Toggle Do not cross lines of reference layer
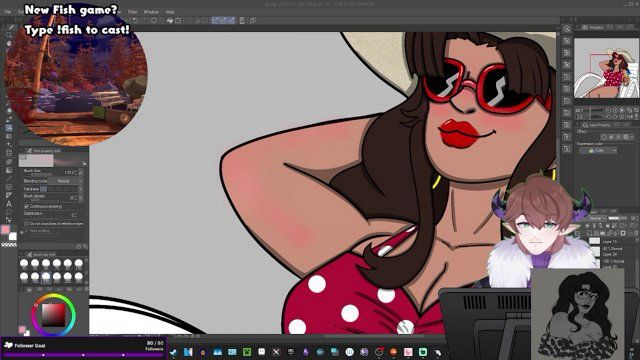The width and height of the screenshot is (640, 360). (x=27, y=224)
